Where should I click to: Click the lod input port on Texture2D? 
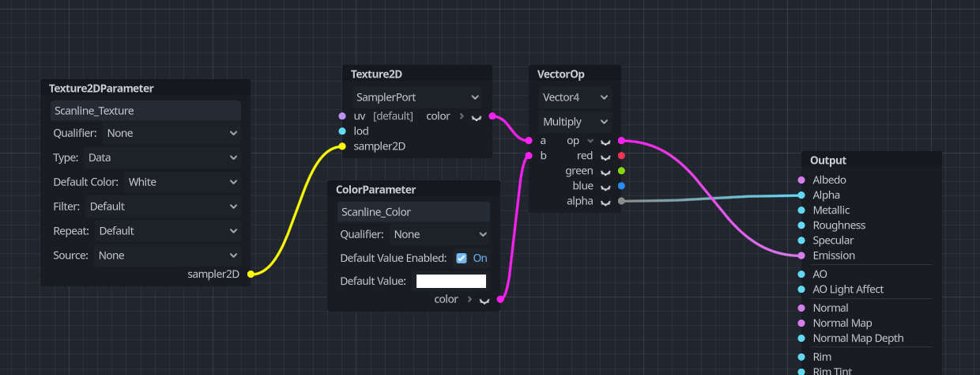(342, 131)
